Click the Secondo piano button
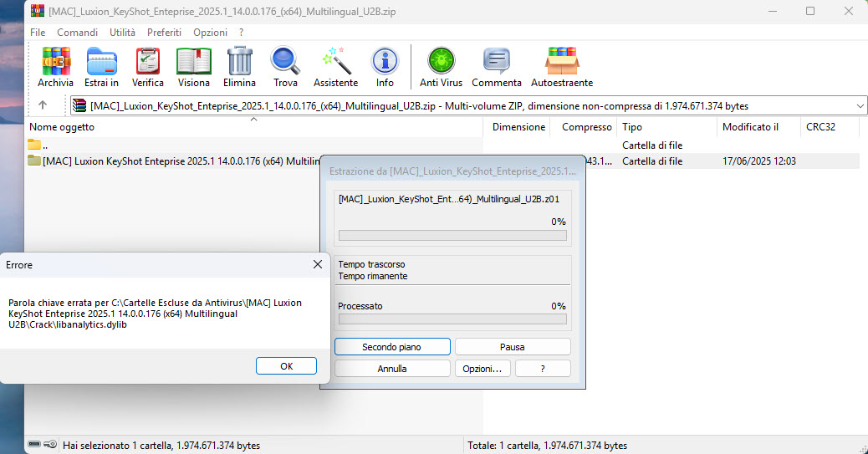 pos(392,347)
